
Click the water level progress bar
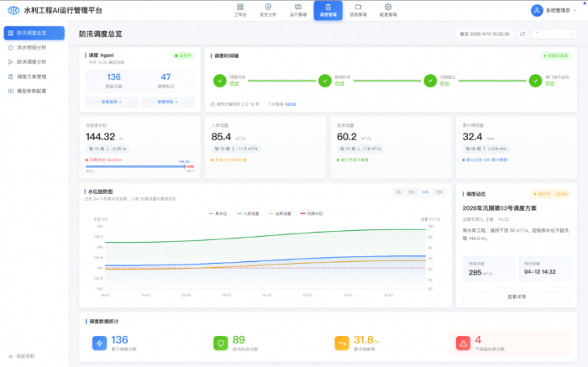139,166
